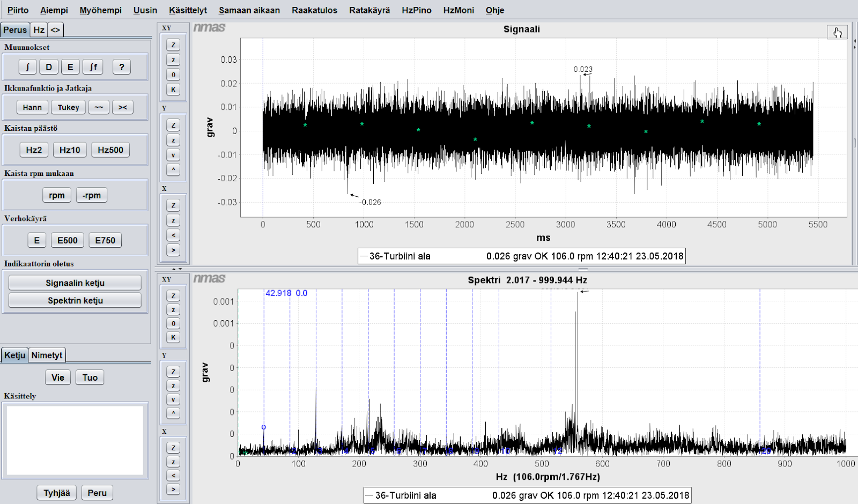Spektri panel X group: click right > arrow
This screenshot has height=504, width=858.
click(x=173, y=489)
